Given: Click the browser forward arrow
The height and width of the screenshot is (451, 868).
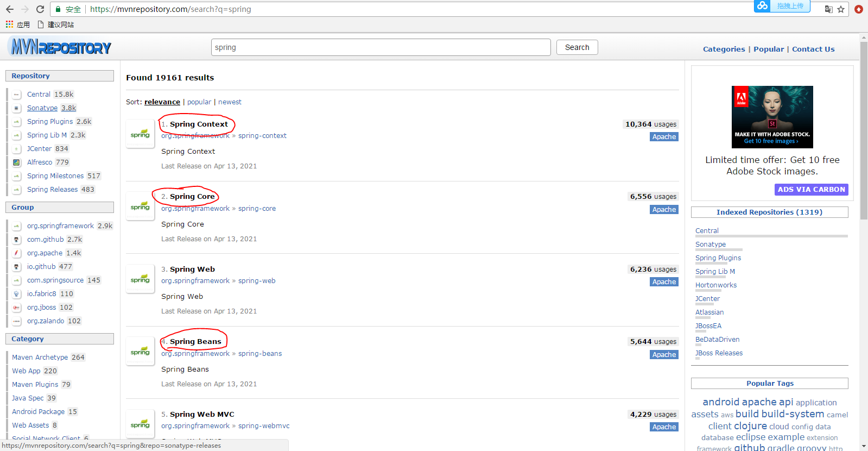Looking at the screenshot, I should pos(25,9).
